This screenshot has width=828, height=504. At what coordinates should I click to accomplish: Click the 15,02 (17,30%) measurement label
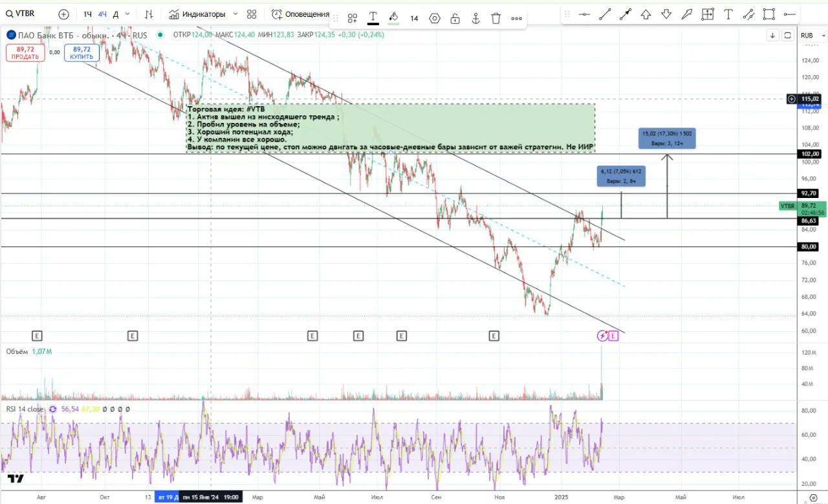click(x=667, y=138)
